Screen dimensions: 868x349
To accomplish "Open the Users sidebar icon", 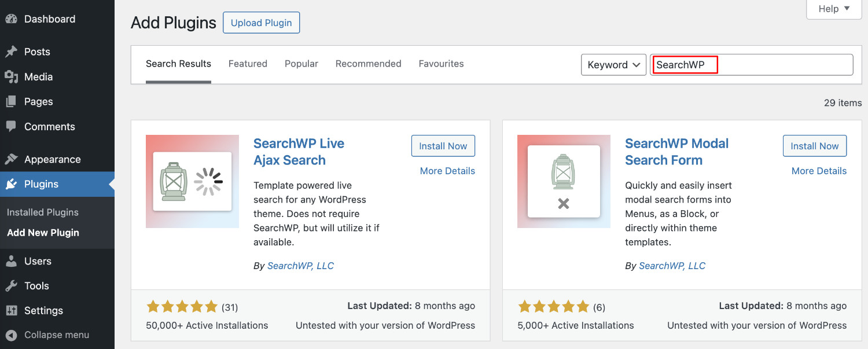I will [x=13, y=261].
